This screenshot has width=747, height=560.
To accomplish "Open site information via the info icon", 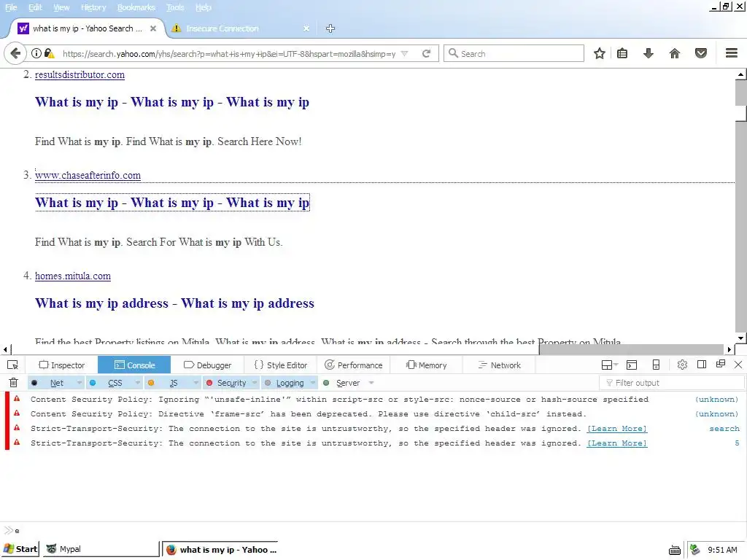I will click(x=36, y=53).
